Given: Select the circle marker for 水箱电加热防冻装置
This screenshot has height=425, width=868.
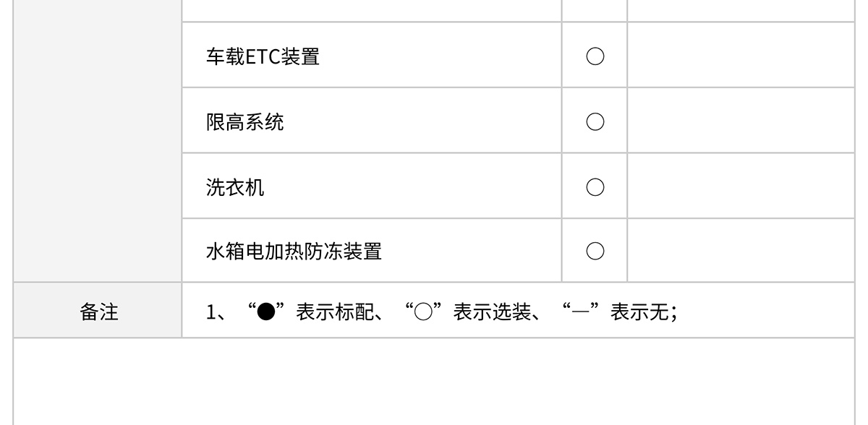Looking at the screenshot, I should [595, 251].
